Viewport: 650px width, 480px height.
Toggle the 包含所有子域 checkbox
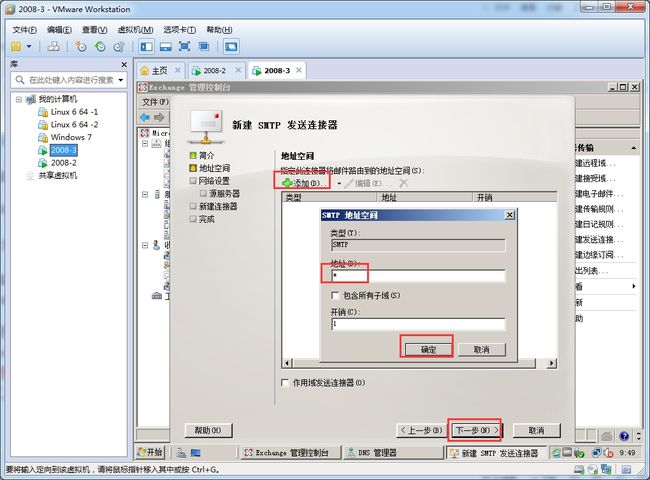335,296
